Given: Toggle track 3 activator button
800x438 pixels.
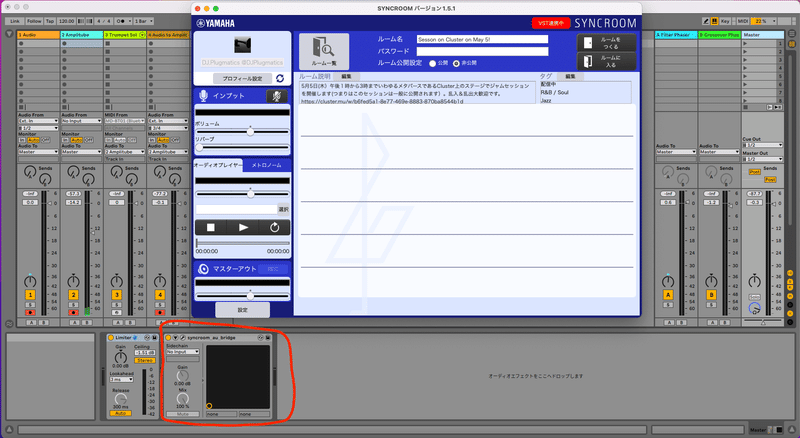Looking at the screenshot, I should pos(117,295).
